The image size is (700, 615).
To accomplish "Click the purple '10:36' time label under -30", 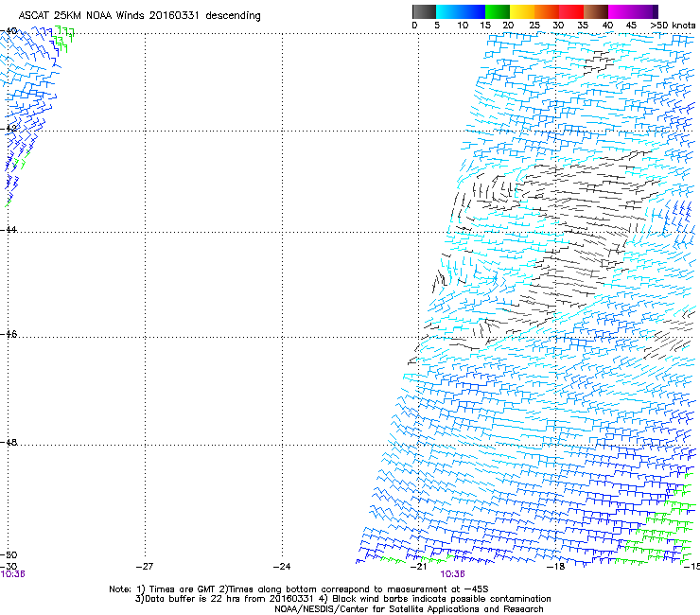I will (x=12, y=574).
